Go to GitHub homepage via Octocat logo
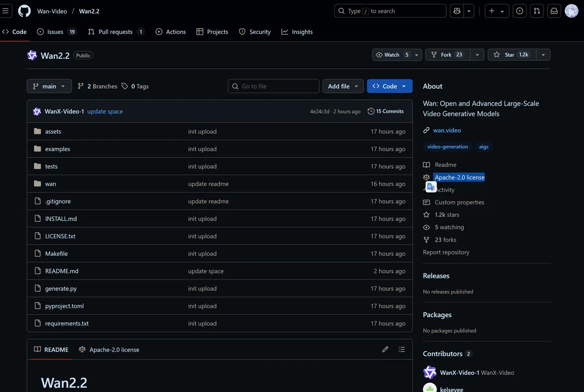 (24, 11)
